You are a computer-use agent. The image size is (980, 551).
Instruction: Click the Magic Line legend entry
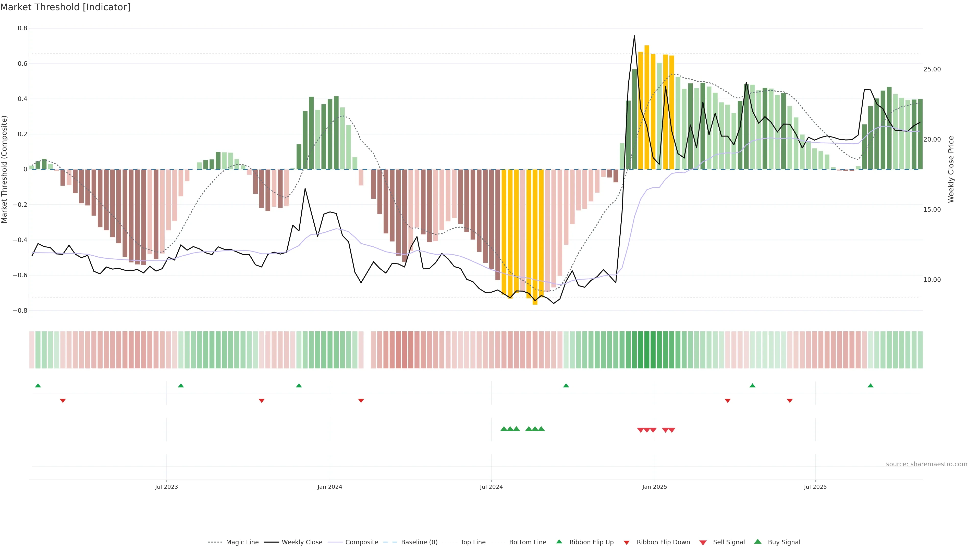(x=242, y=542)
